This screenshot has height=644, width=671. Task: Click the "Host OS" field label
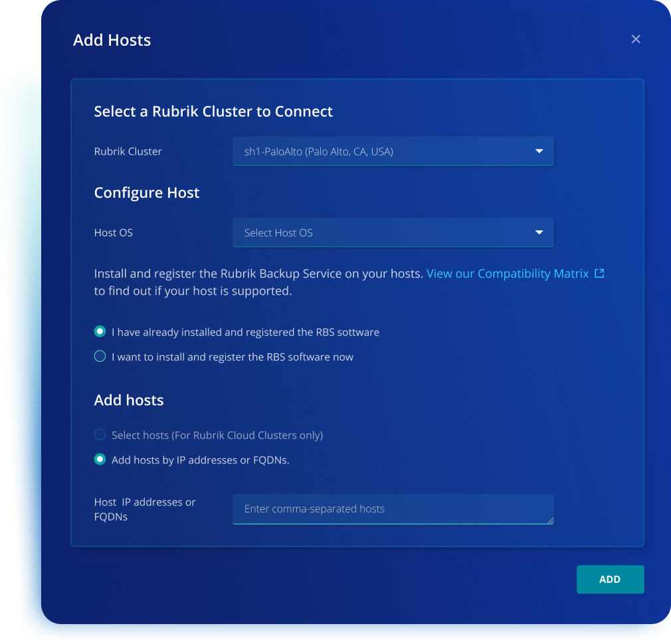point(114,232)
